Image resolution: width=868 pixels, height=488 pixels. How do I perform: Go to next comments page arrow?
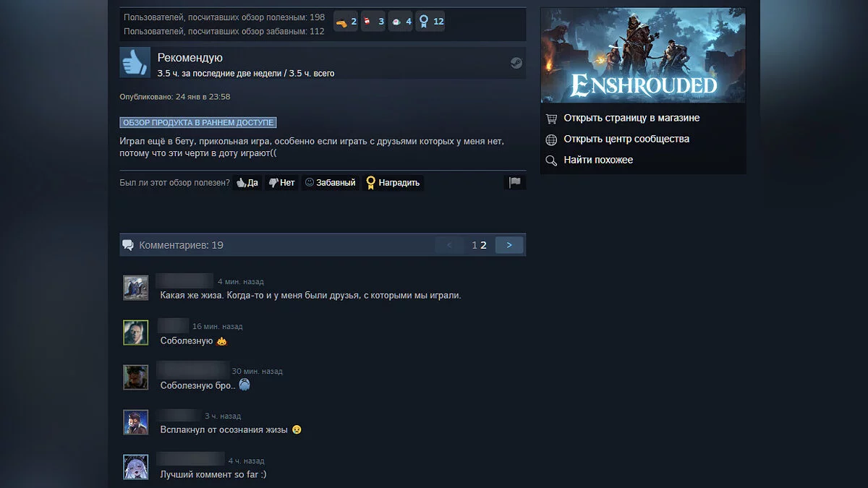509,245
